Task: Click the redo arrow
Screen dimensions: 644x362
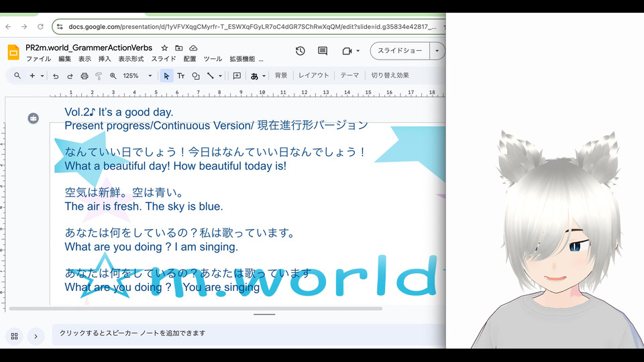Action: 70,76
